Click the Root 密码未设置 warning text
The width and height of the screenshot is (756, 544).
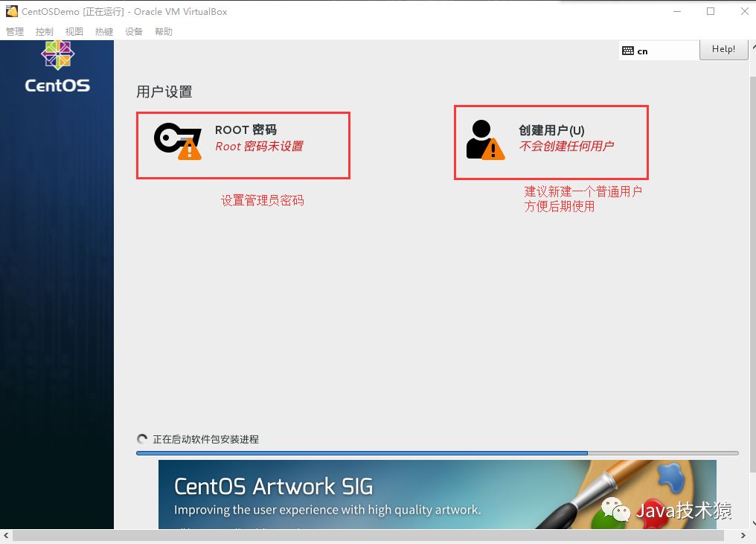(x=260, y=146)
